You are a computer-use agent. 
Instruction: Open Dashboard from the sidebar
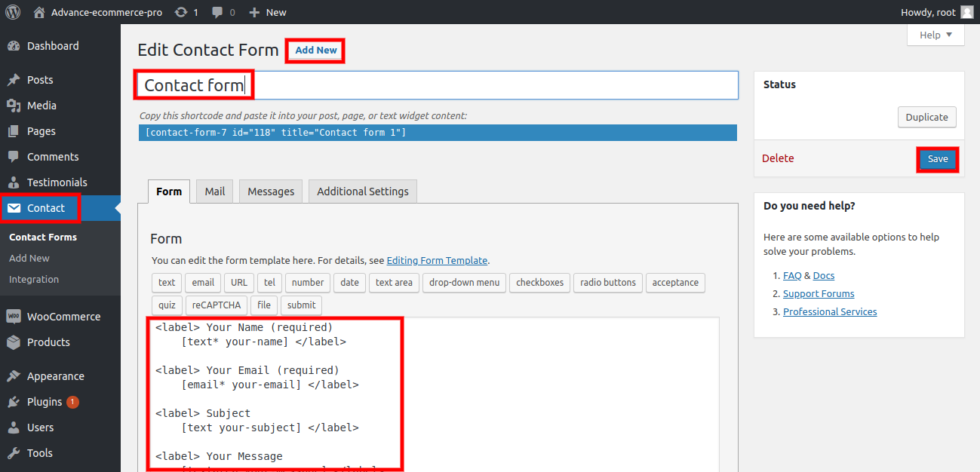52,46
